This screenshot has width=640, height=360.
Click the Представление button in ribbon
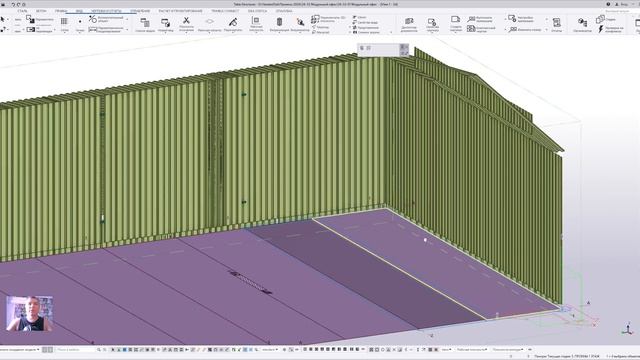[x=365, y=27]
